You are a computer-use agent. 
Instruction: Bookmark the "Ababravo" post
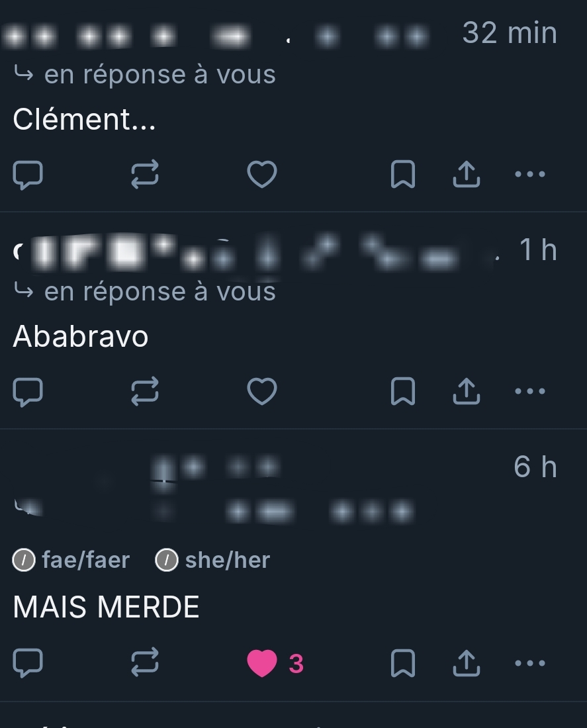[x=402, y=391]
